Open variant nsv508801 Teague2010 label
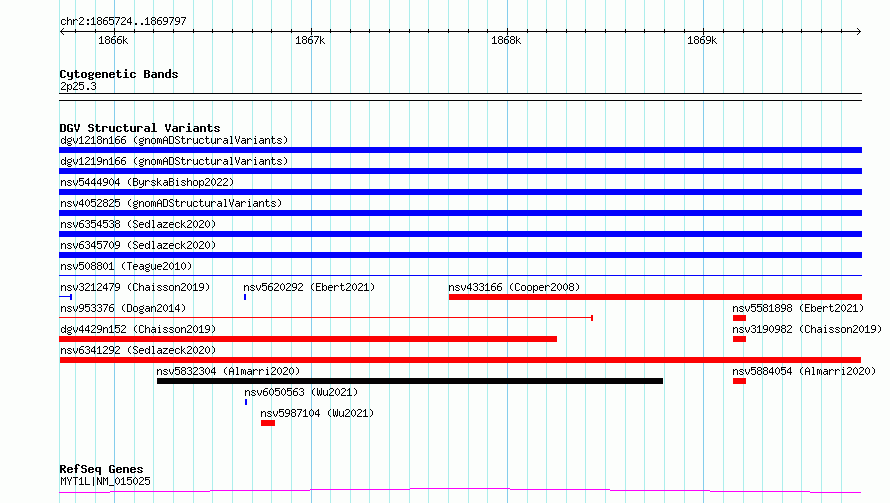This screenshot has width=890, height=503. coord(126,266)
